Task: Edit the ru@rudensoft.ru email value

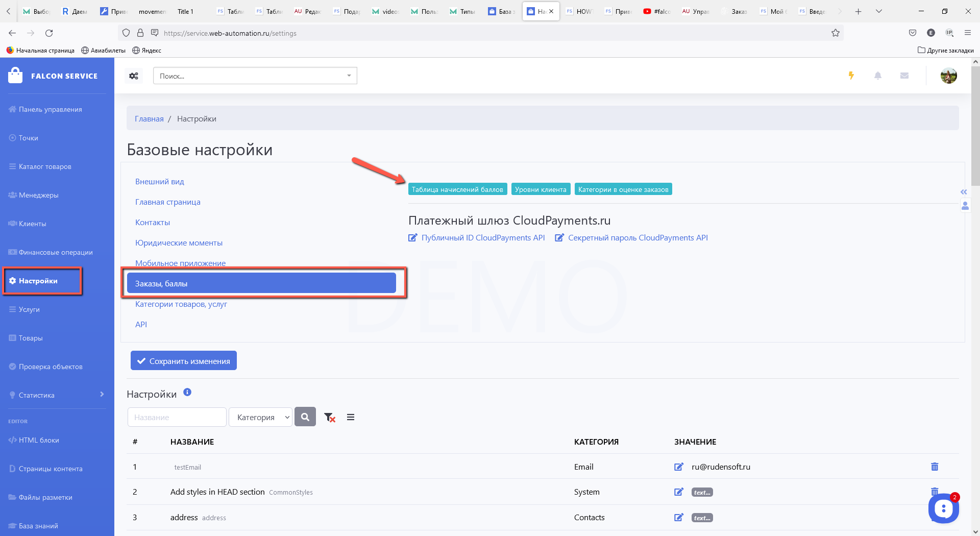Action: pos(678,467)
